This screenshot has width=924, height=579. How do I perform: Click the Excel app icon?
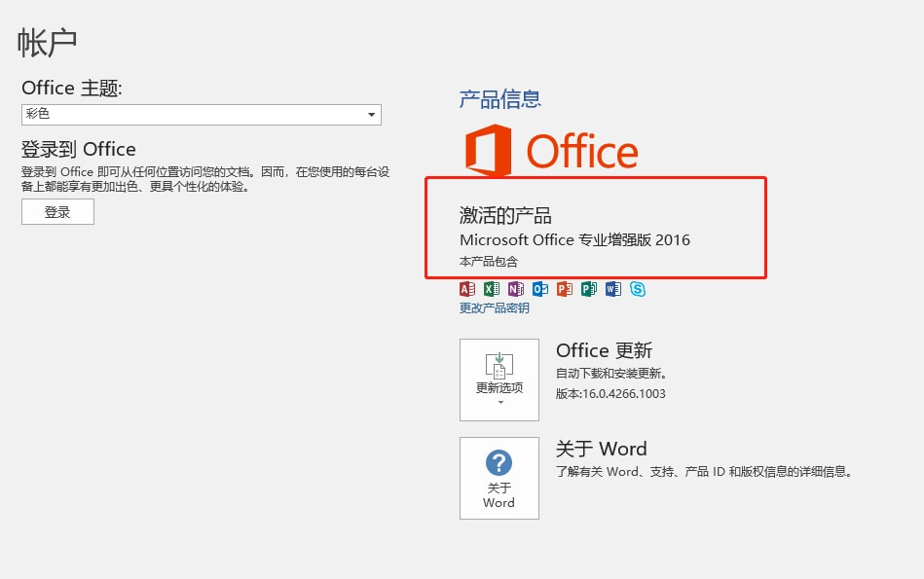tap(492, 289)
